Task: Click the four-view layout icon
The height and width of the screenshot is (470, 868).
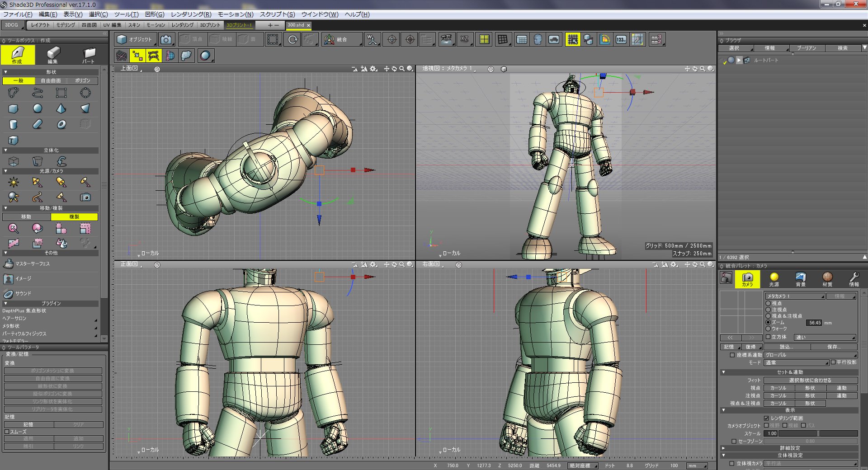Action: [484, 40]
